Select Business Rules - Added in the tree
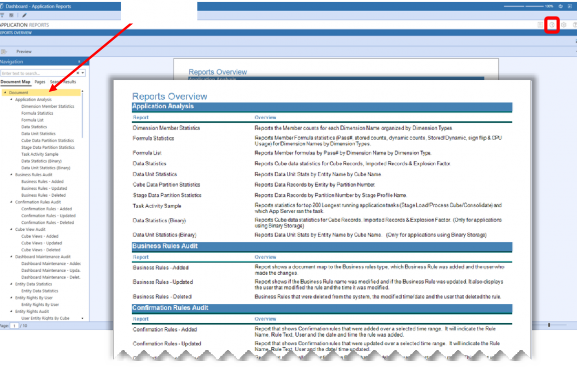Screen dimensions: 577x370 coord(42,182)
